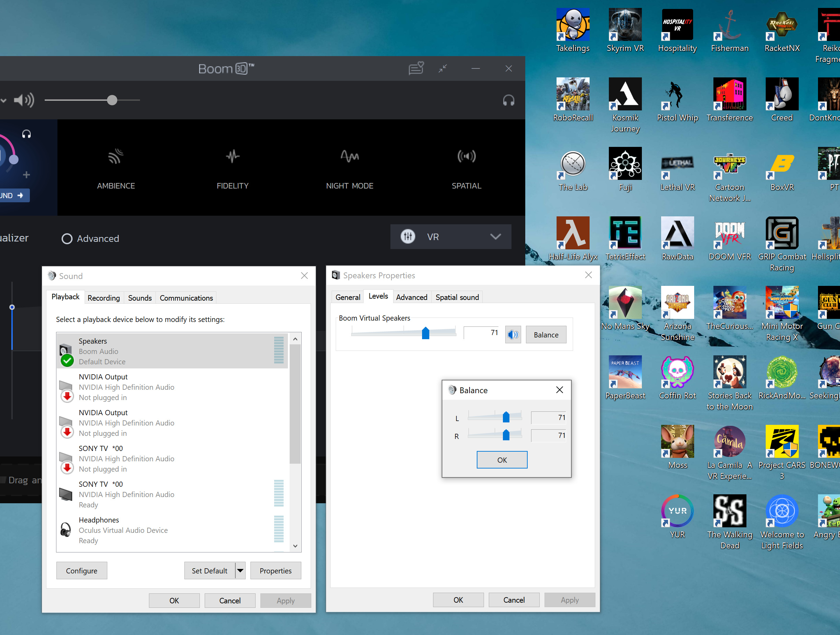840x635 pixels.
Task: Mute Boom Virtual Speakers via speaker icon
Action: [x=513, y=335]
